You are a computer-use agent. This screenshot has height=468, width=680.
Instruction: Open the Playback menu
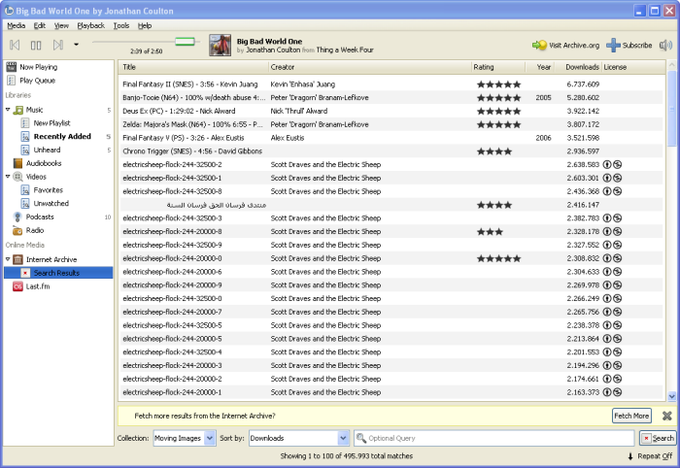[x=91, y=26]
